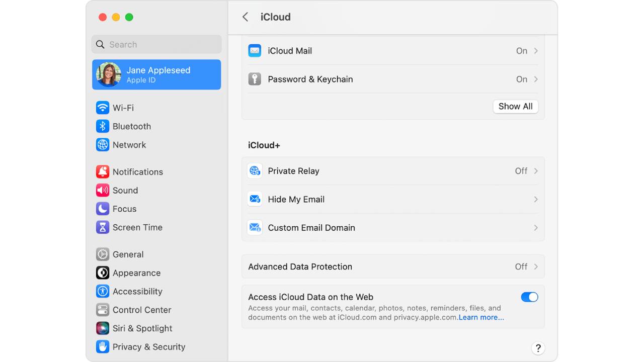Click the iCloud Mail envelope icon

click(x=255, y=51)
